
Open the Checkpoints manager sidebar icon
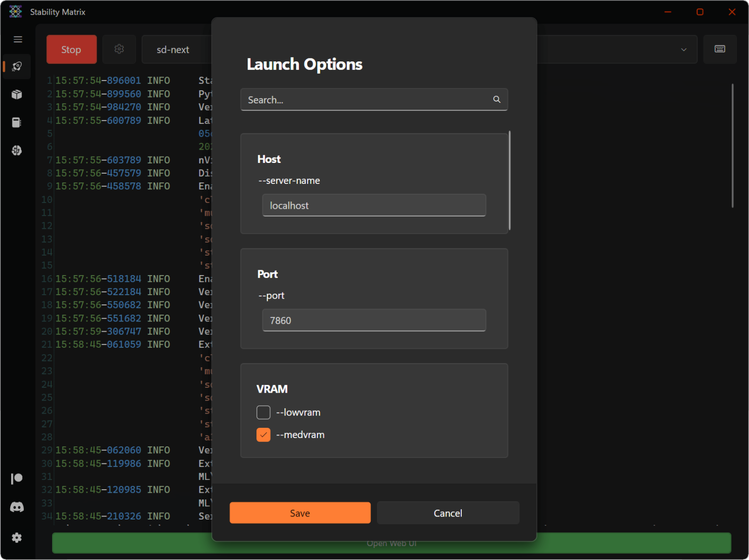pos(17,122)
